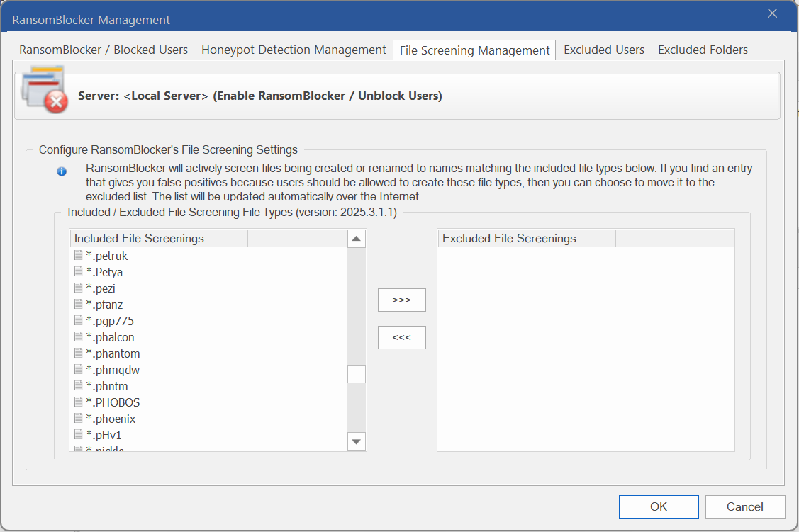
Task: Select the *.pezi entry text
Action: 101,288
